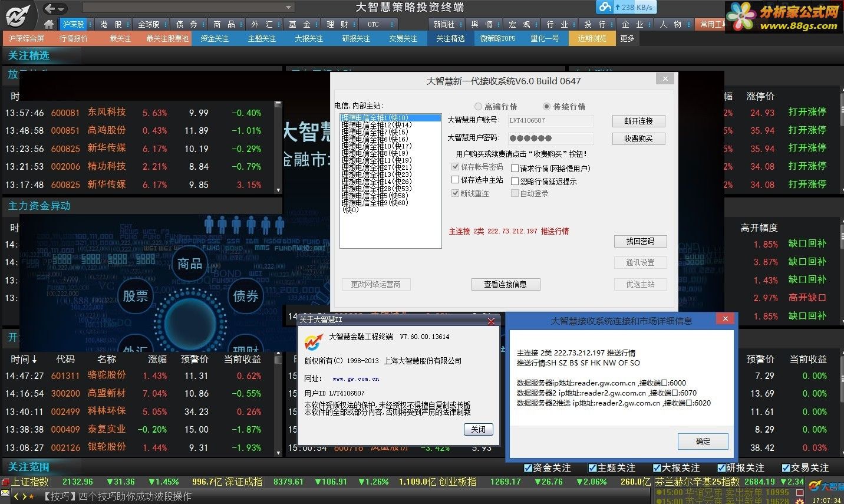Screen dimensions: 844x504
Task: Click the 大智慧用户帐号 input field
Action: tap(550, 120)
